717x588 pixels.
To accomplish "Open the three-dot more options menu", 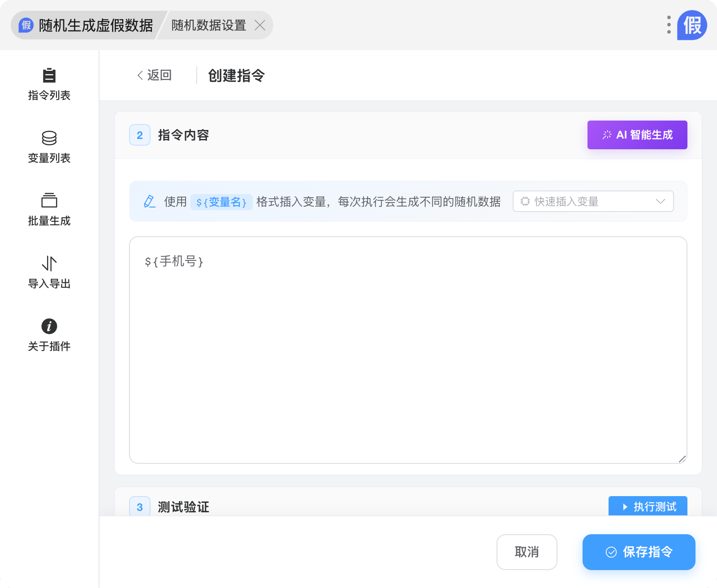I will 669,25.
